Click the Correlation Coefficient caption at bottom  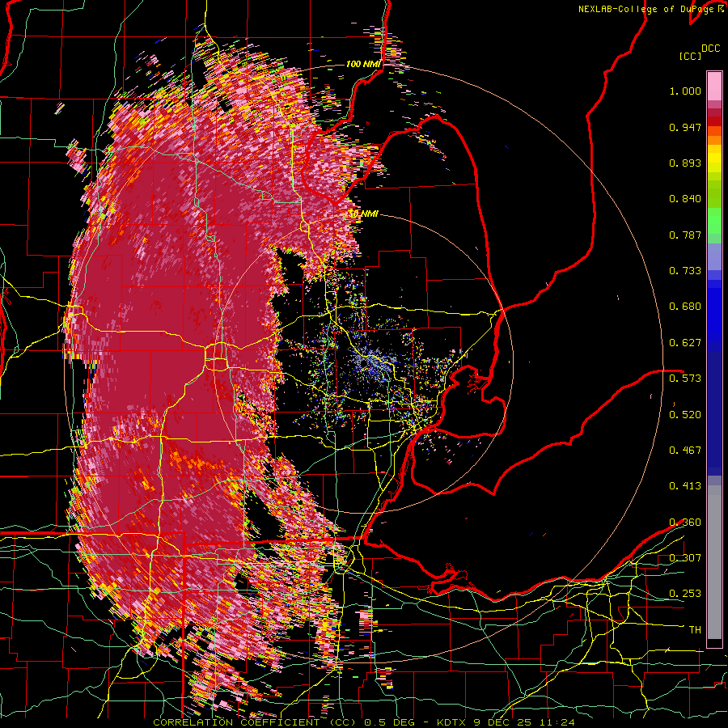pyautogui.click(x=363, y=722)
